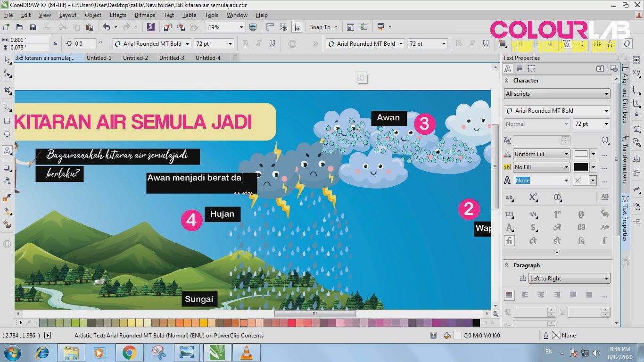644x362 pixels.
Task: Click the Export icon in the toolbar
Action: 180,27
